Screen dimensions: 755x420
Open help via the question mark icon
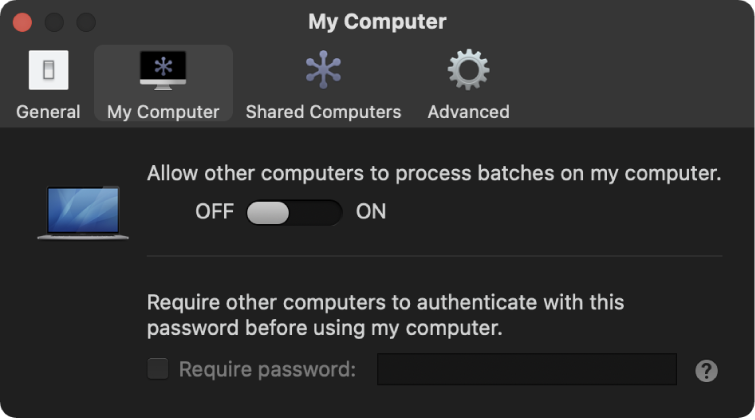[706, 371]
